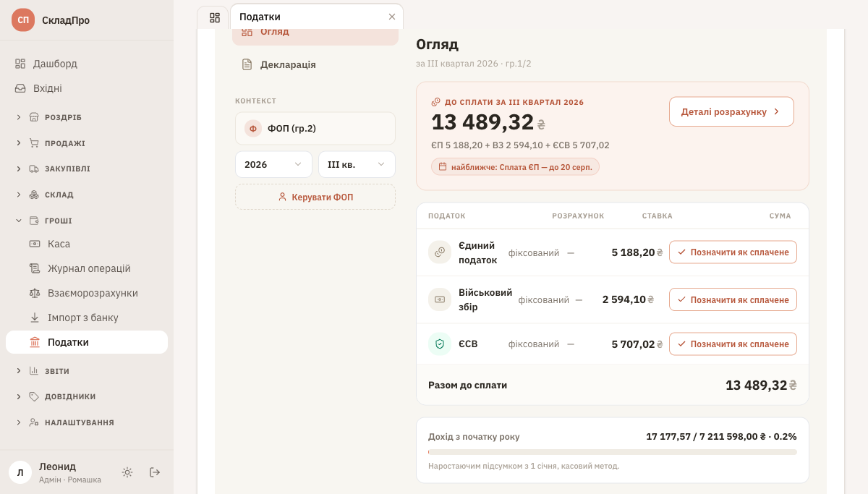Click the Вхідні inbox tray icon

click(20, 88)
